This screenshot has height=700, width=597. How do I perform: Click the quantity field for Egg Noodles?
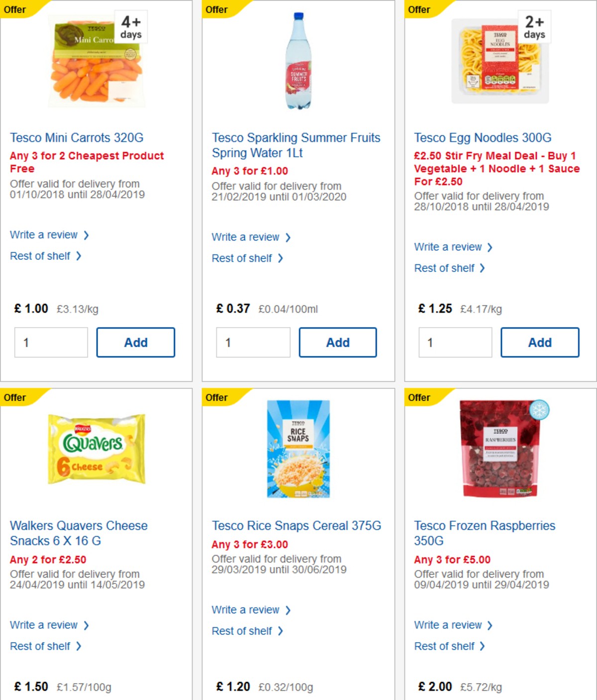455,342
